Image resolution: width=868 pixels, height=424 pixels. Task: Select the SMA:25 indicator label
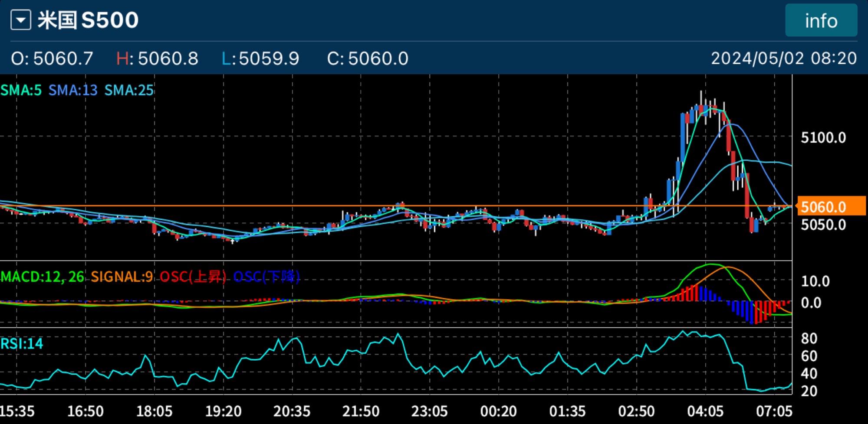click(128, 91)
